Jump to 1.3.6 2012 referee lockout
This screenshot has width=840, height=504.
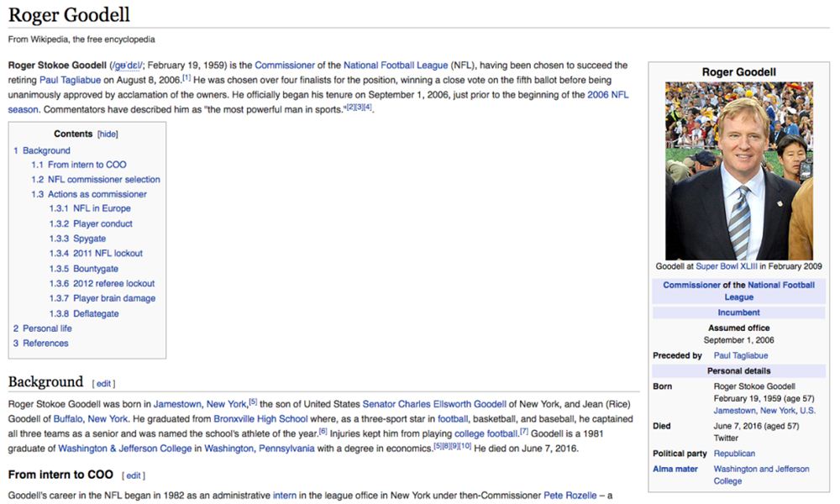102,283
